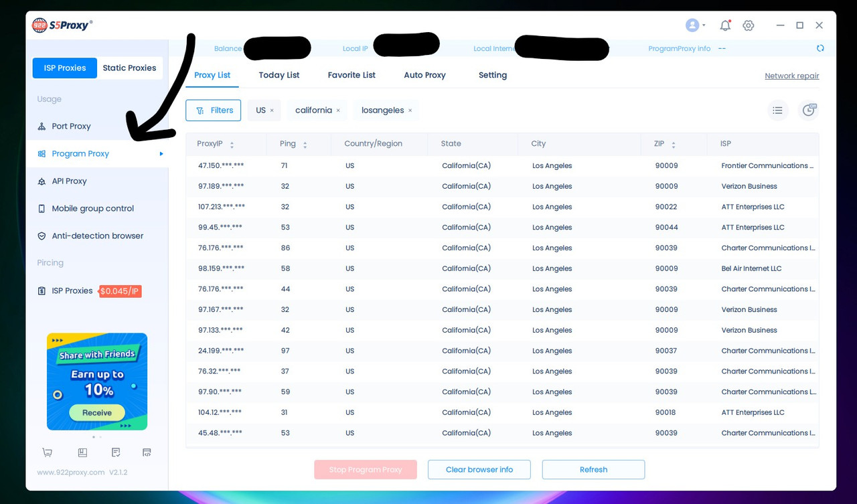Select Program Proxy in sidebar

97,153
